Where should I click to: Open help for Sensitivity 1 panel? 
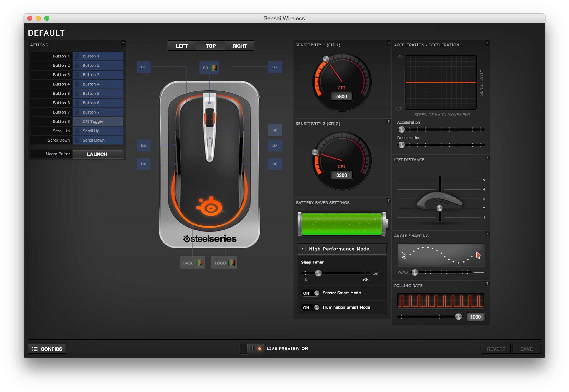pyautogui.click(x=389, y=43)
